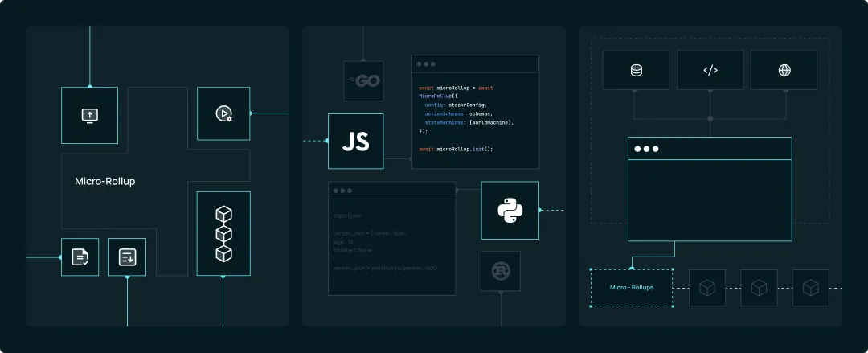Click the 'await microRollup.init();' code line
868x353 pixels.
click(456, 149)
